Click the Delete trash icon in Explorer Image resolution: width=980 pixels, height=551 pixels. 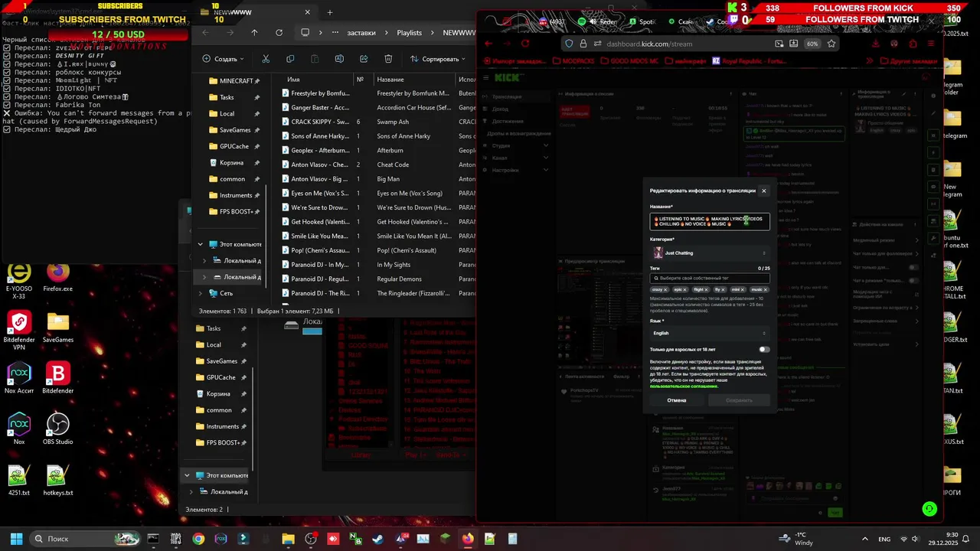[x=388, y=59]
